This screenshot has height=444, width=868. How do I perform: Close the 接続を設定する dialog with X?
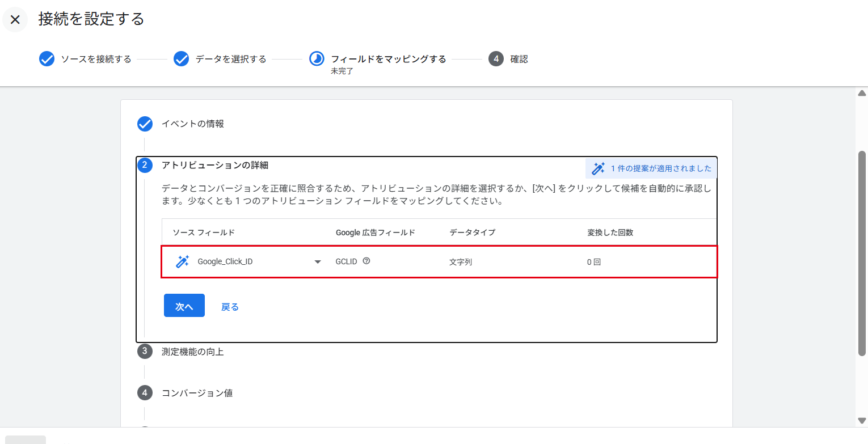click(15, 20)
